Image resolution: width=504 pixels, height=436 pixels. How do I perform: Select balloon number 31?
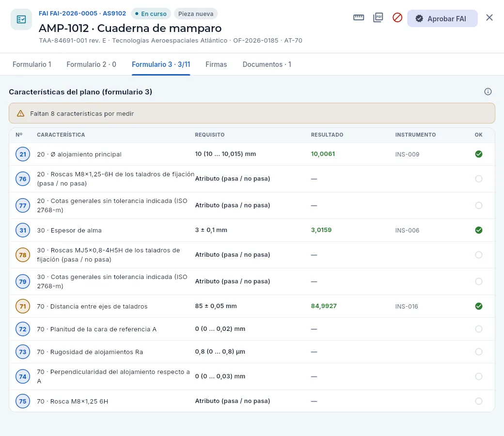coord(23,231)
